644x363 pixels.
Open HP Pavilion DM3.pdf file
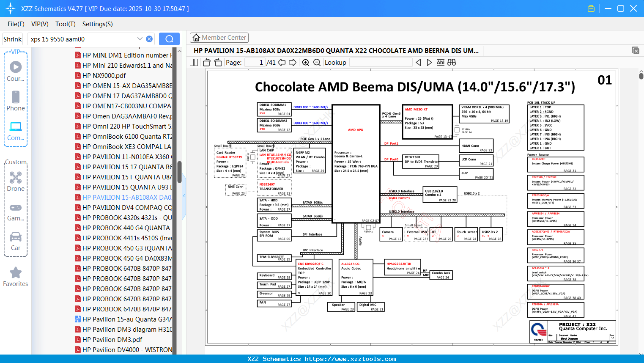(108, 339)
